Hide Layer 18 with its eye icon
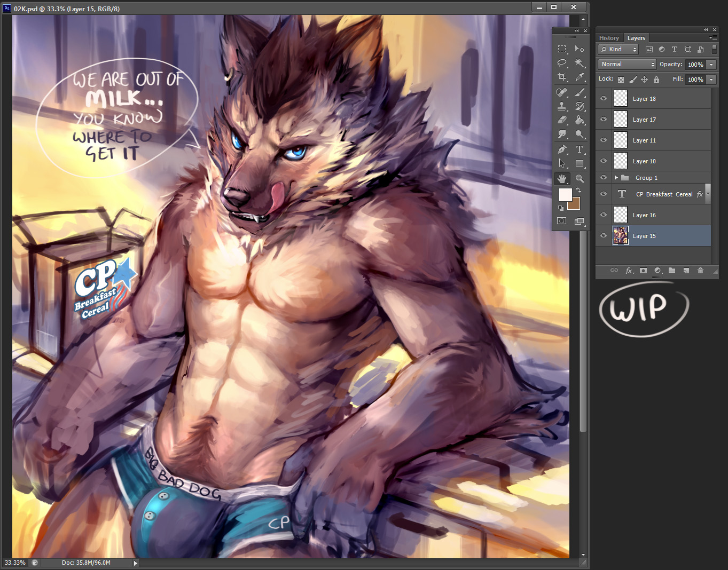Screen dimensions: 728x570 pos(604,98)
